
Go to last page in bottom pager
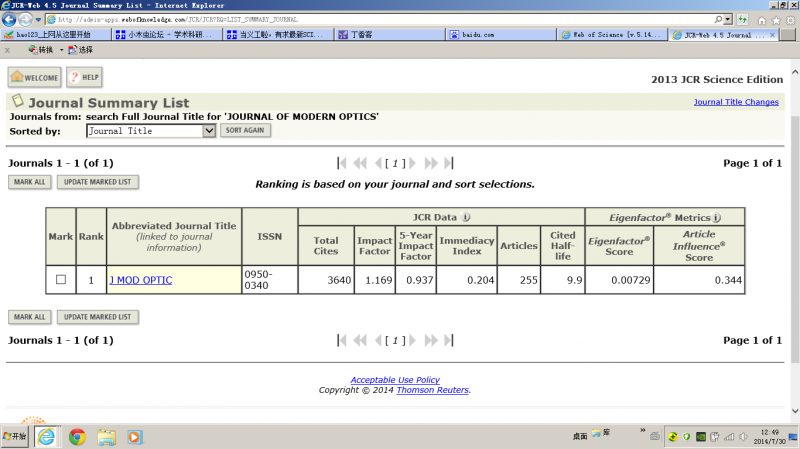coord(448,340)
